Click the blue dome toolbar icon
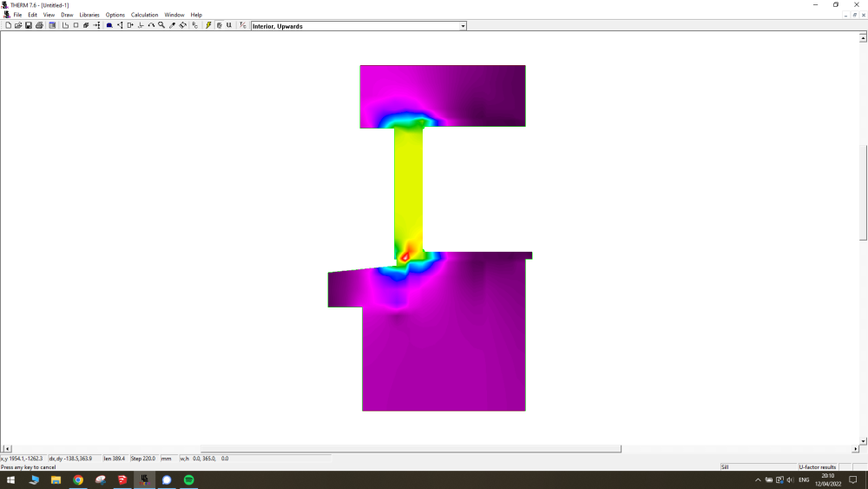Screen dimensions: 868x489 pyautogui.click(x=109, y=25)
